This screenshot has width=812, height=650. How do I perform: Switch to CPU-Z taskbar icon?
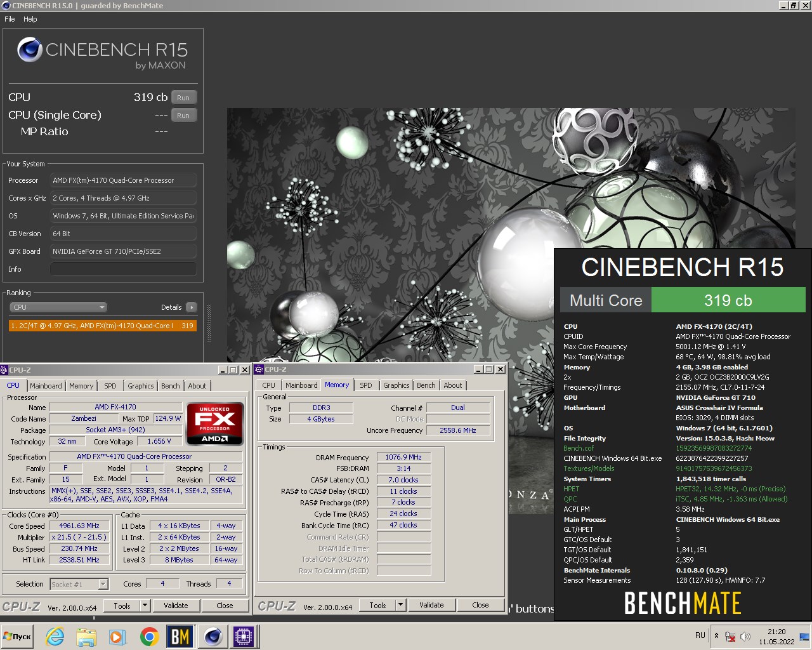pos(244,636)
